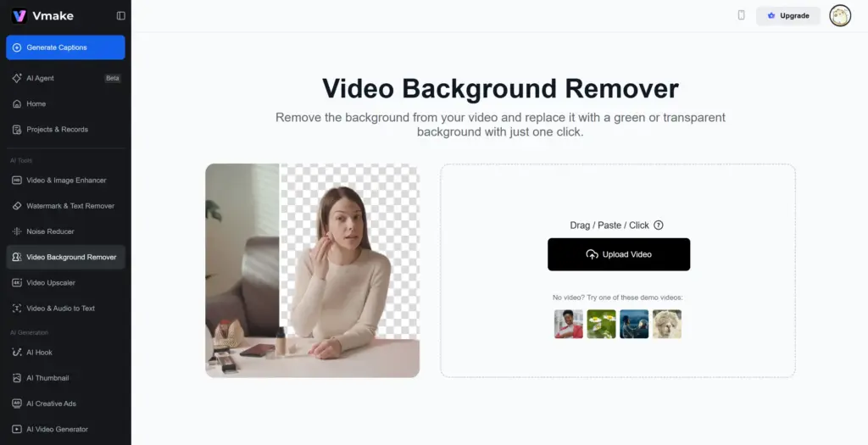Image resolution: width=868 pixels, height=445 pixels.
Task: Click the woman background removal preview image
Action: 312,270
